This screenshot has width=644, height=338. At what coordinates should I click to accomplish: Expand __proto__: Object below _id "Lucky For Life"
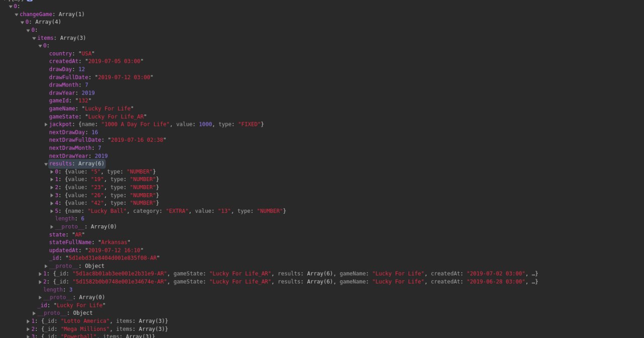point(34,313)
